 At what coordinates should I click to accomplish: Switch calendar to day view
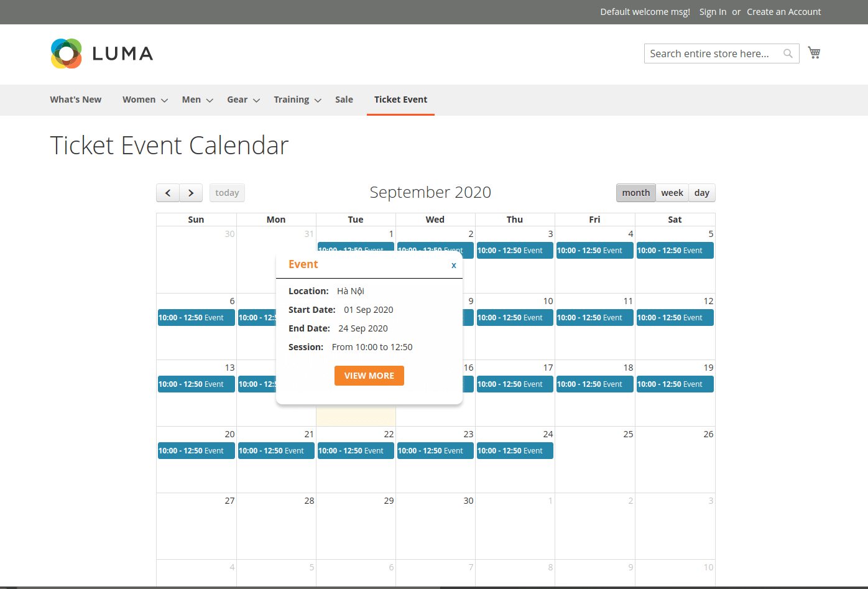pyautogui.click(x=701, y=193)
